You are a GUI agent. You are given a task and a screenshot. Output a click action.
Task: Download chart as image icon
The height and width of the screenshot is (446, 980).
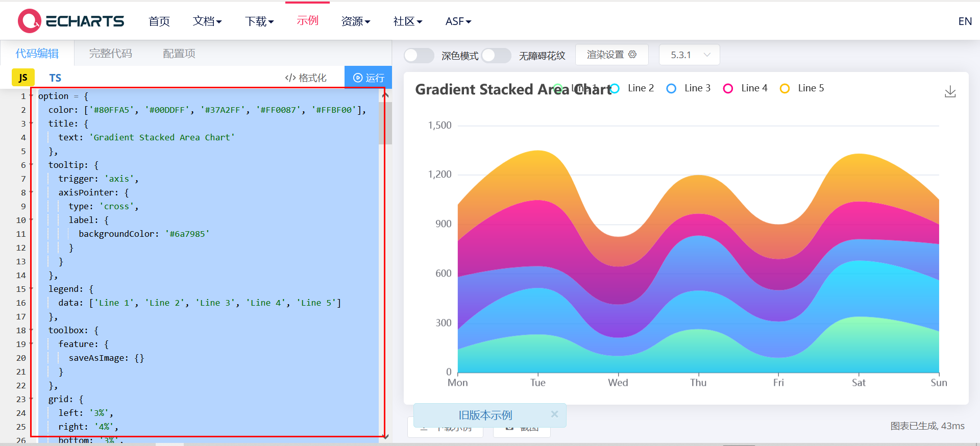(950, 92)
